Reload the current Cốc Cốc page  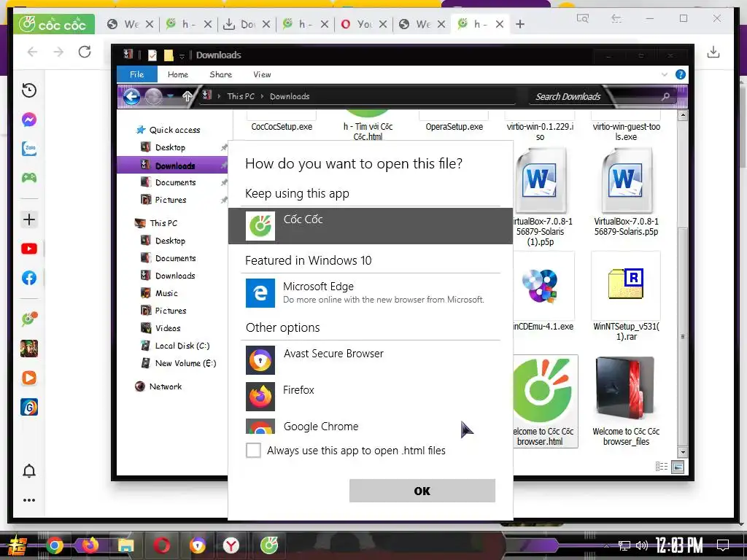(85, 52)
